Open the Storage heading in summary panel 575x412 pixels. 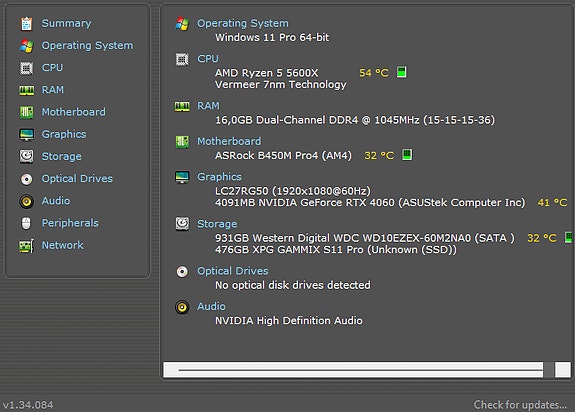coord(217,224)
